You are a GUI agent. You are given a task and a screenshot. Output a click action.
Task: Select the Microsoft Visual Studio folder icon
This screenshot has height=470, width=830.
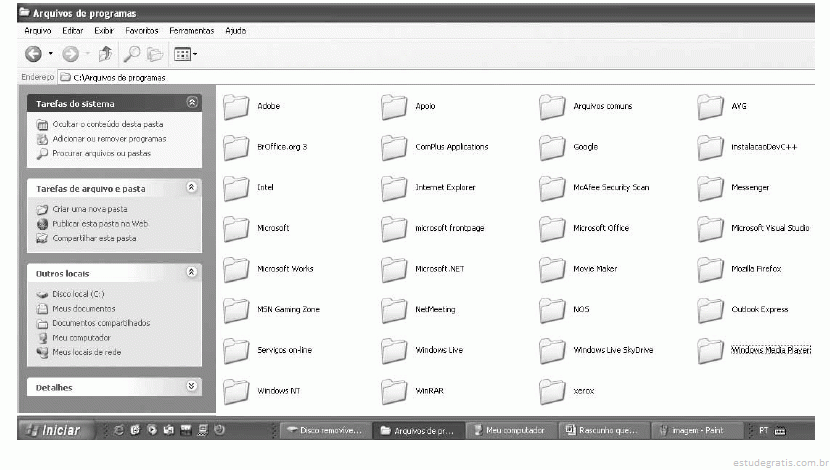(710, 229)
